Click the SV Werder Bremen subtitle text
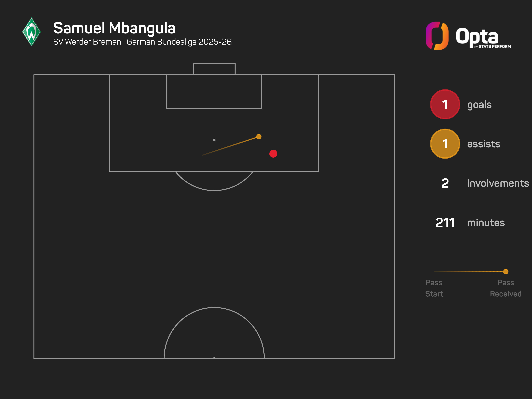 coord(87,42)
